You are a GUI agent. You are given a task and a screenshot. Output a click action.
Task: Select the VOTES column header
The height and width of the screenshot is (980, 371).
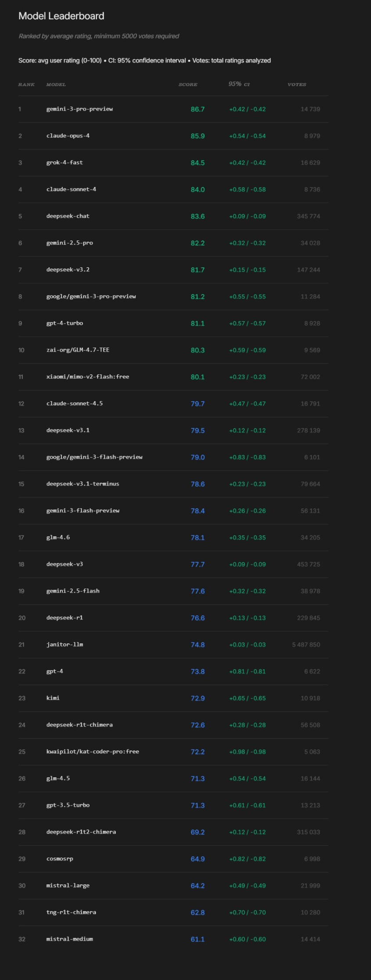[297, 84]
